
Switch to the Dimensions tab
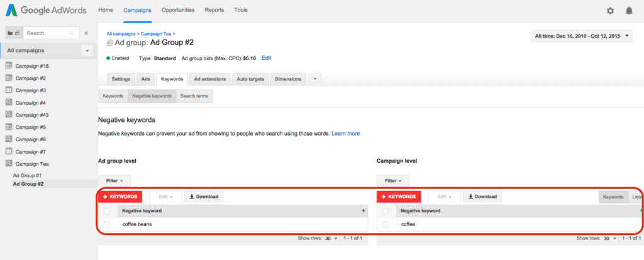click(288, 79)
